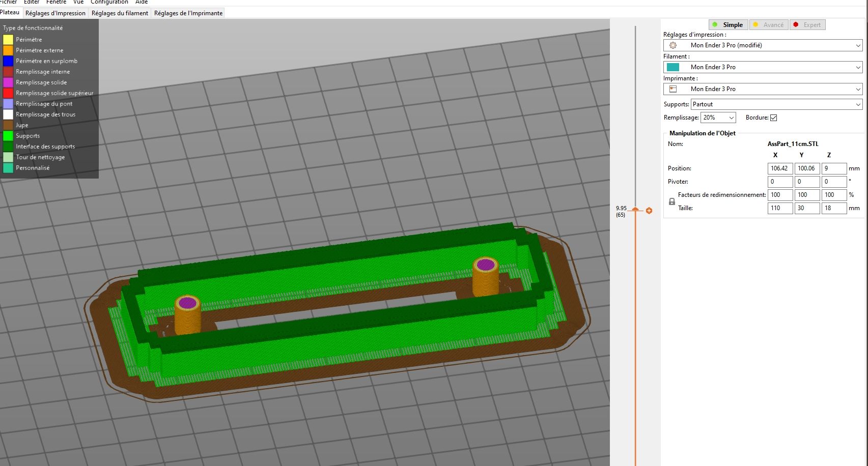
Task: Open the Configuration menu
Action: click(109, 2)
